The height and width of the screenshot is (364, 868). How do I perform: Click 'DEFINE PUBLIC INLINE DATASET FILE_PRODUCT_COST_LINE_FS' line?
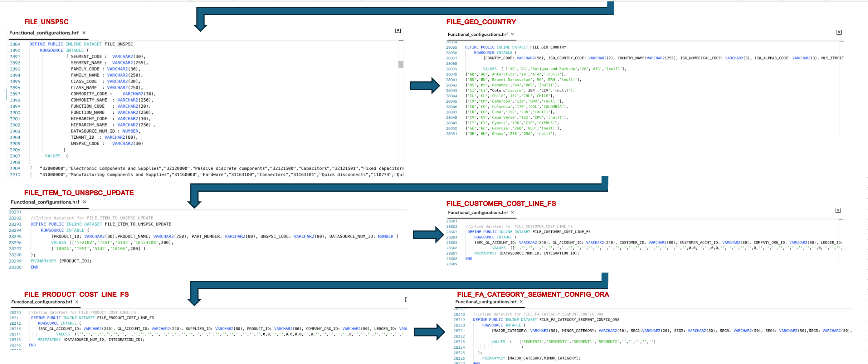[92, 318]
